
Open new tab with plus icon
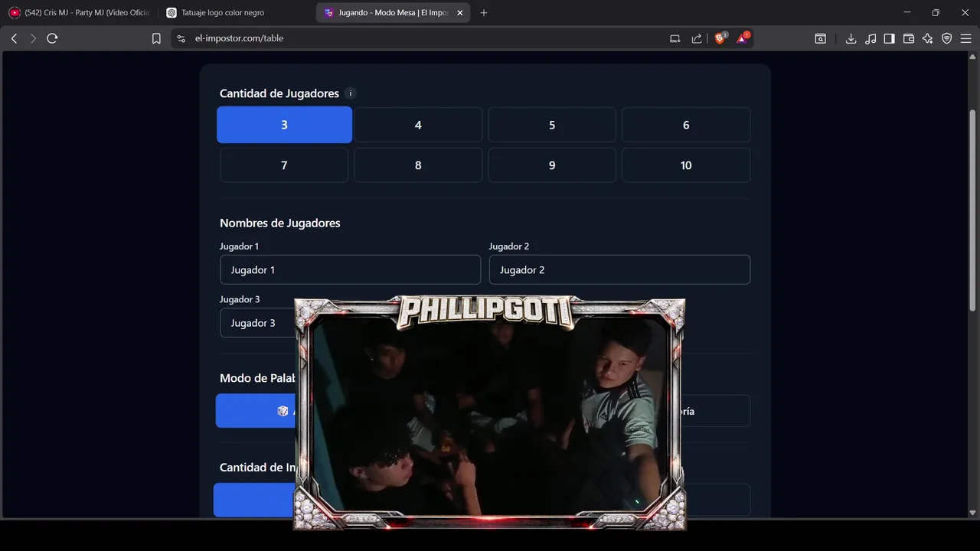click(483, 13)
